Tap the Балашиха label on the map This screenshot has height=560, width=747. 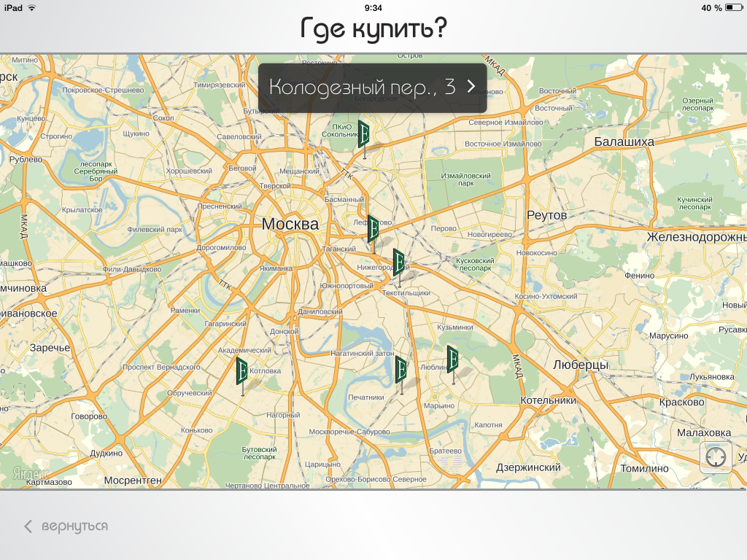point(624,141)
